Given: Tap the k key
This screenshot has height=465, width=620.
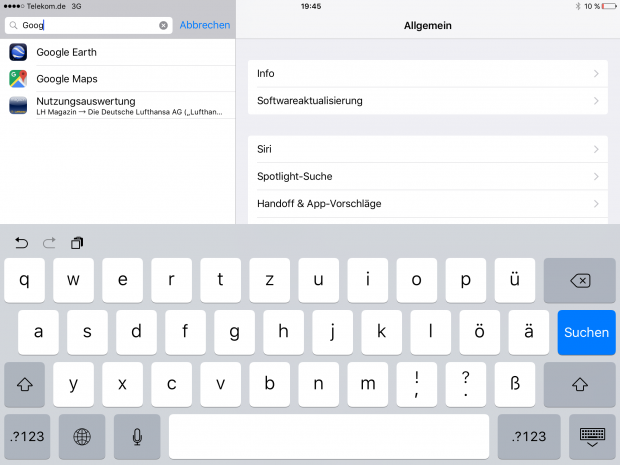Looking at the screenshot, I should pyautogui.click(x=382, y=332).
